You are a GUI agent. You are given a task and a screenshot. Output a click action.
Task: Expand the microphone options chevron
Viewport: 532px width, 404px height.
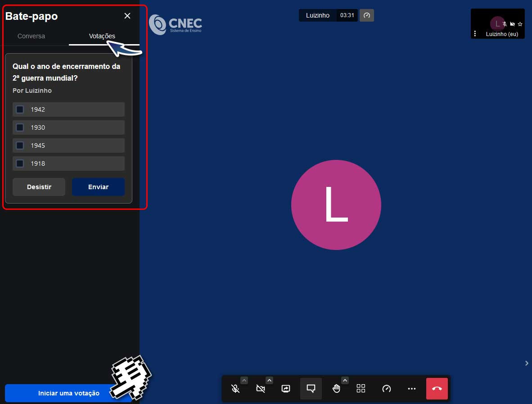(x=244, y=380)
